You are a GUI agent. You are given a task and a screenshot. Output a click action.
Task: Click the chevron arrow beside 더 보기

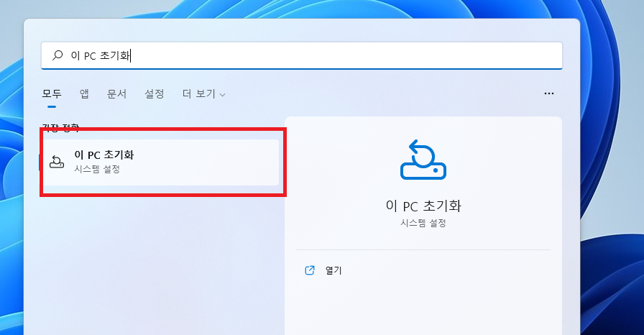pyautogui.click(x=222, y=95)
